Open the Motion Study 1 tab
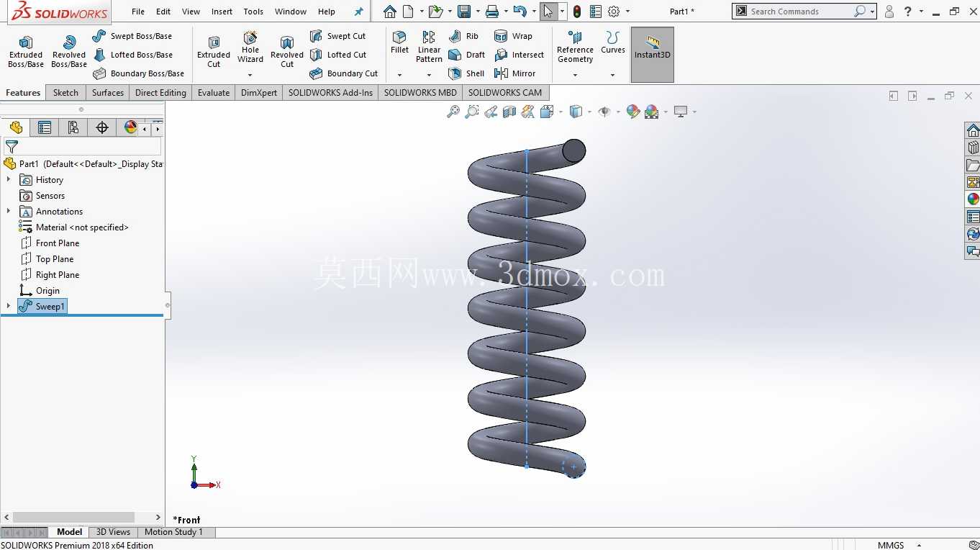 [x=173, y=532]
